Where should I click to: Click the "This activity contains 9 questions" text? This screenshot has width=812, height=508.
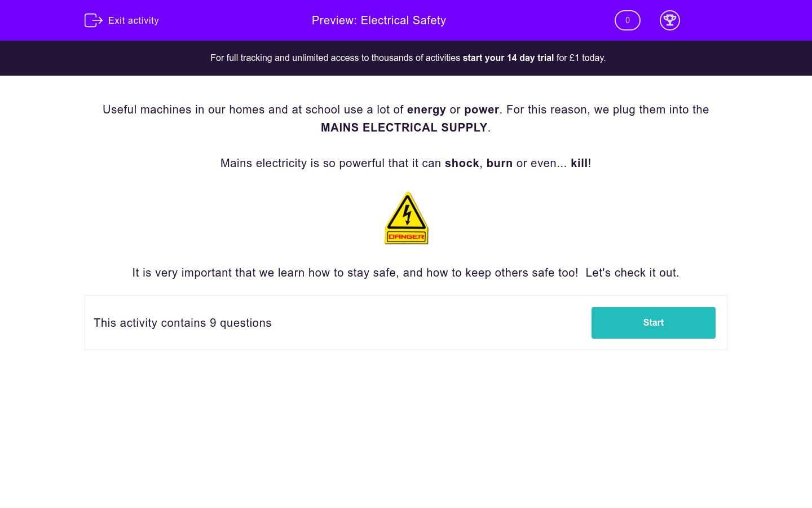point(183,323)
